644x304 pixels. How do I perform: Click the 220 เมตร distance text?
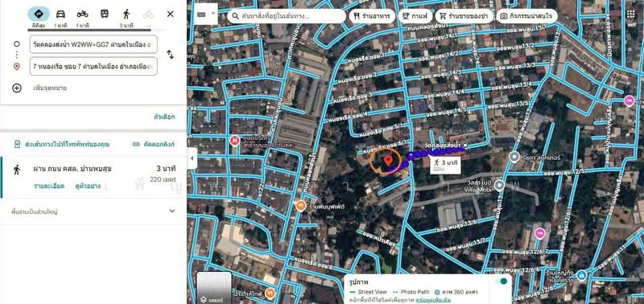click(x=163, y=179)
